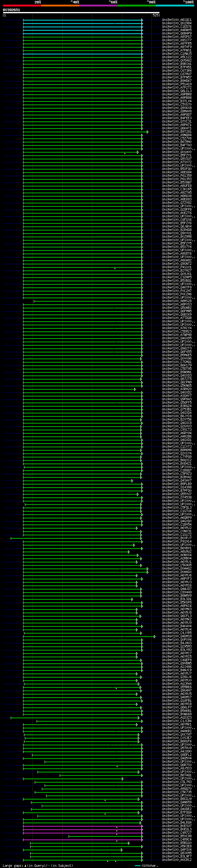This screenshot has width=197, height=868.
Task: Open UniRef100_P91914 label
Action: pyautogui.click(x=177, y=542)
